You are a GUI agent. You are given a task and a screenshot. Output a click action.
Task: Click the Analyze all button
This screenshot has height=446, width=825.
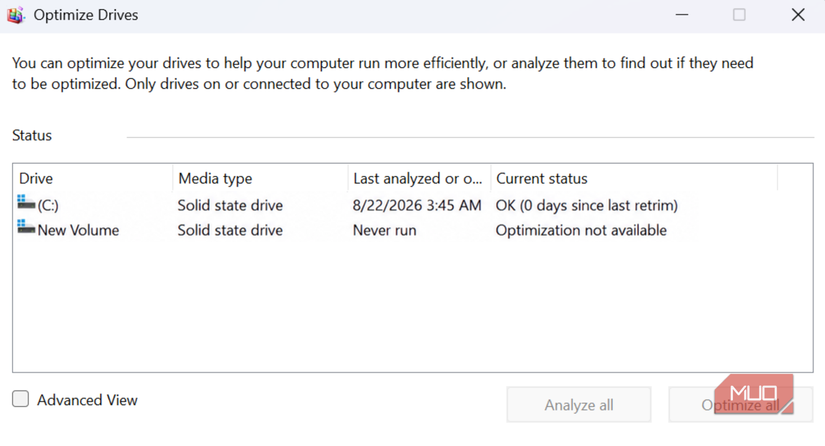pos(579,405)
